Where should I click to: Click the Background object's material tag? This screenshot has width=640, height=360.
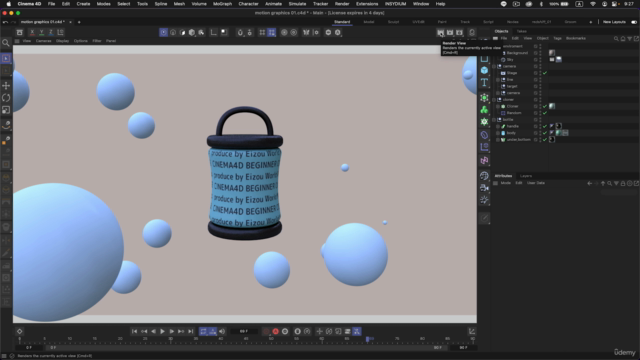click(x=552, y=53)
